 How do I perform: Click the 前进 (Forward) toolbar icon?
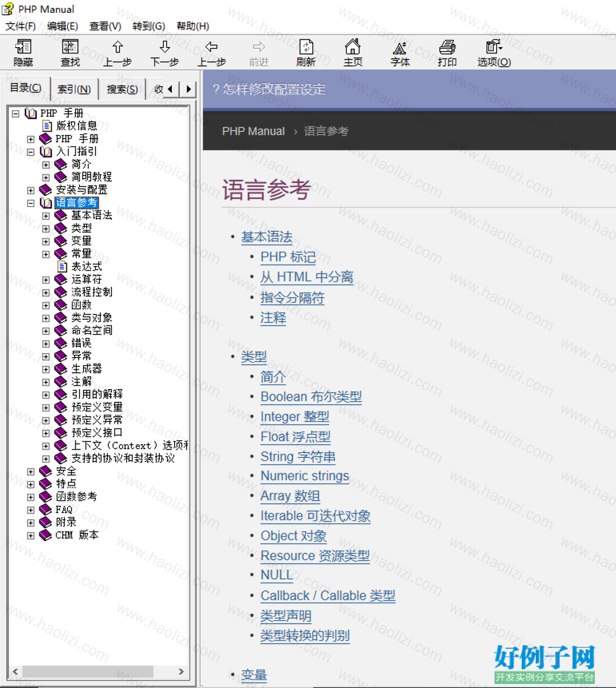pos(259,47)
